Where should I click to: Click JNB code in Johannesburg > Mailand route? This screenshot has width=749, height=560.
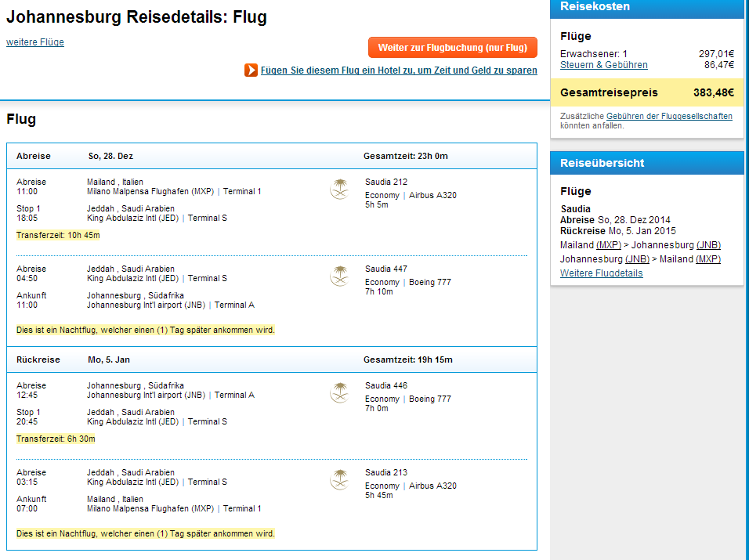[637, 258]
